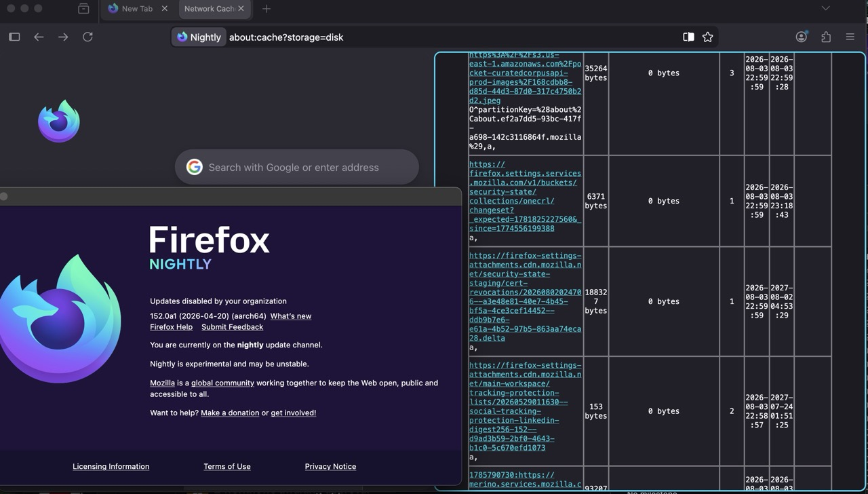
Task: Click the version text '152.0a1 (2026-04-20) (aarch64)'
Action: click(208, 316)
